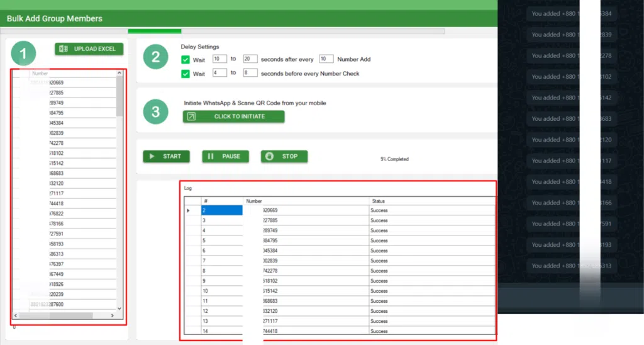Image resolution: width=644 pixels, height=345 pixels.
Task: Stop the bulk add process
Action: point(284,156)
